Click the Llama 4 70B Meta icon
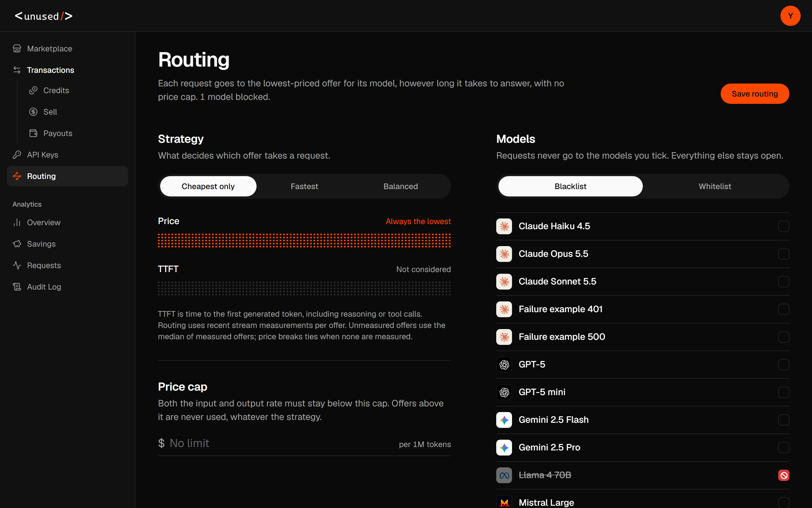Image resolution: width=812 pixels, height=508 pixels. (x=504, y=475)
